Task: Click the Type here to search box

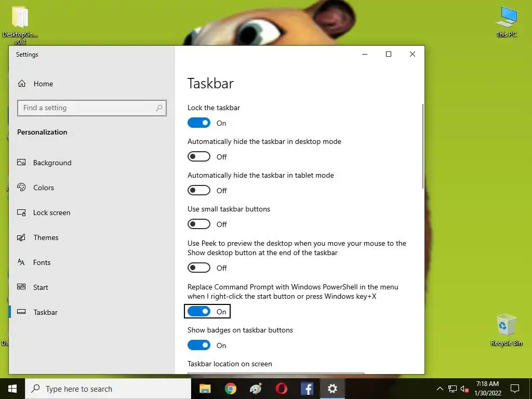Action: pyautogui.click(x=108, y=389)
